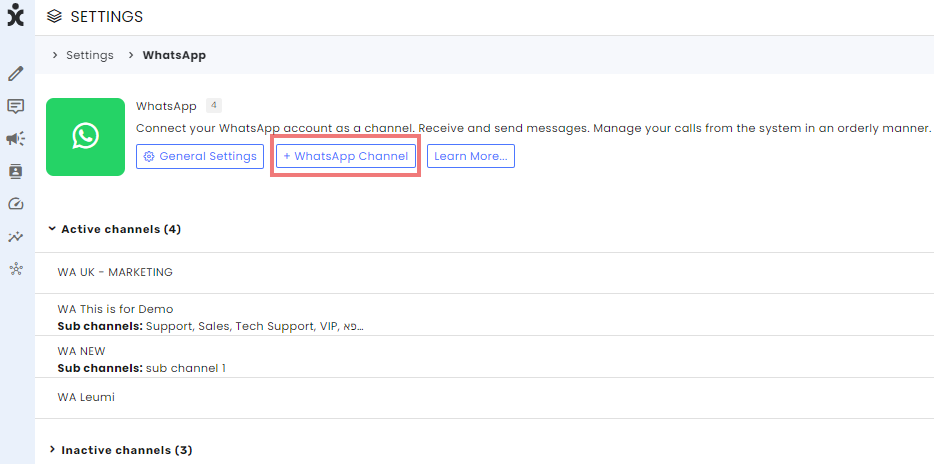Click the layers icon beside SETTINGS title
Image resolution: width=934 pixels, height=464 pixels.
tap(54, 17)
